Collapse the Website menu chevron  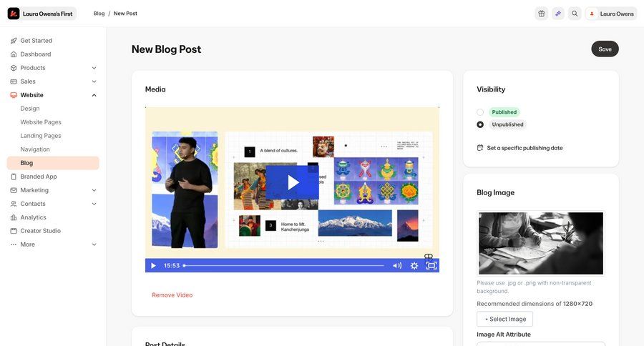click(x=94, y=95)
